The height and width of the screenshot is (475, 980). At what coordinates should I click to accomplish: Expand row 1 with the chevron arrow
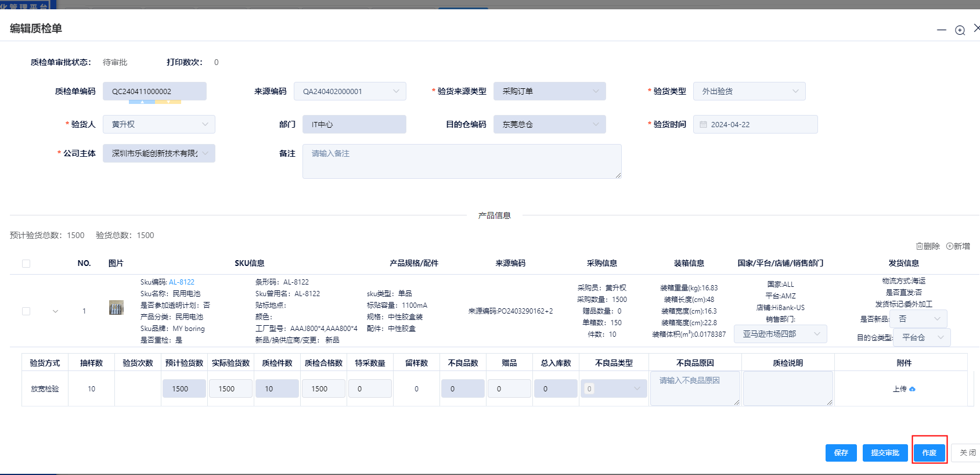(56, 311)
